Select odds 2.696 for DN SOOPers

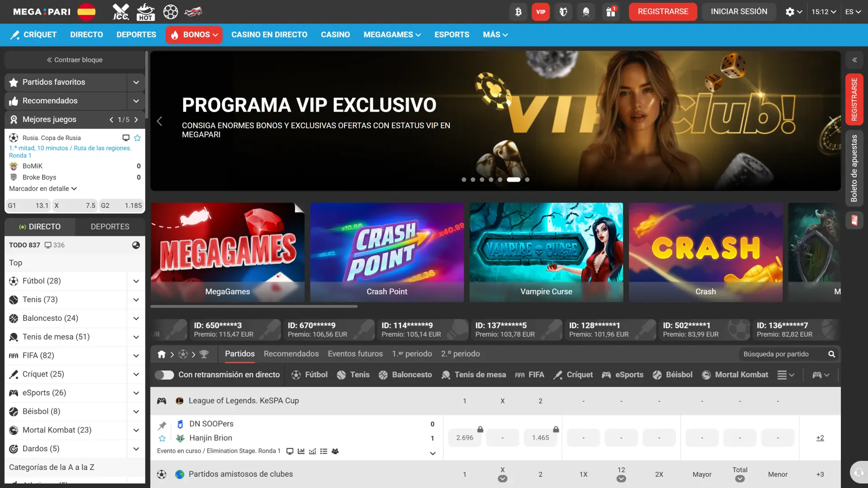465,438
